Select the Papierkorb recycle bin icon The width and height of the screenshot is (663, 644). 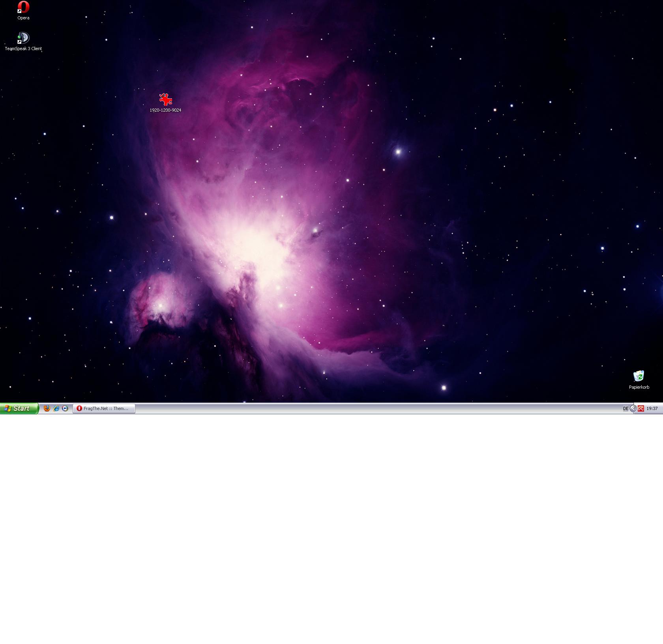coord(639,376)
